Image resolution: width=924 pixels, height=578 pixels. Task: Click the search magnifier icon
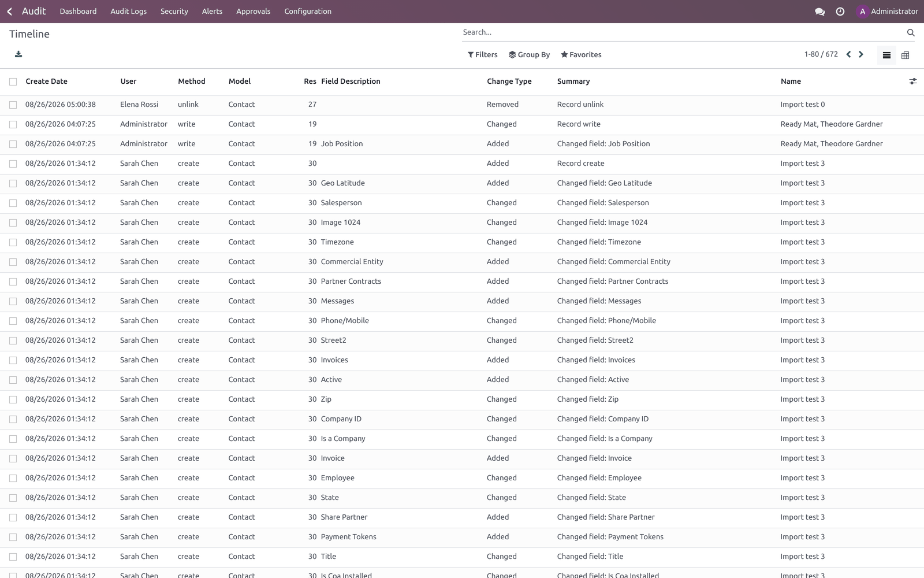click(911, 32)
